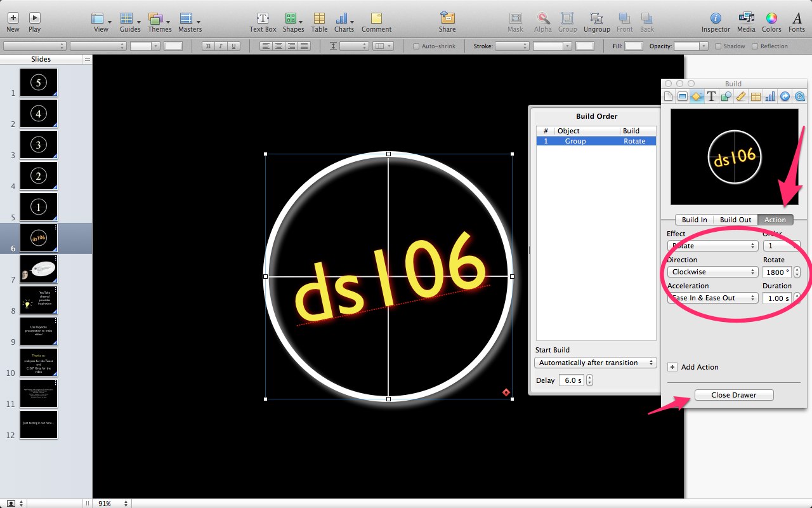Screen dimensions: 812x508
Task: Switch to Text inspector tab
Action: pos(711,97)
